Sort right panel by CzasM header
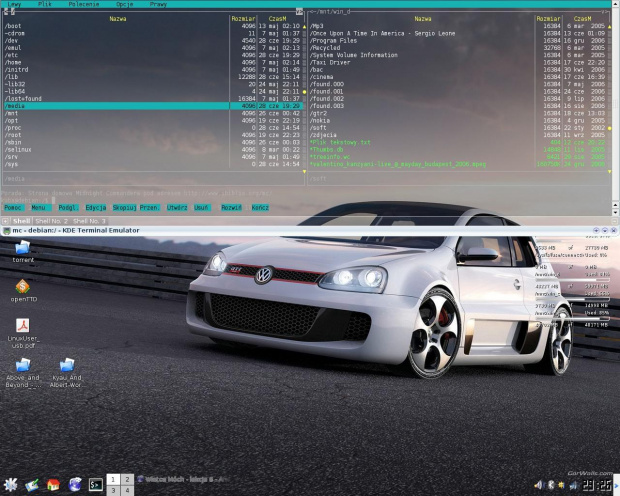 pyautogui.click(x=582, y=19)
